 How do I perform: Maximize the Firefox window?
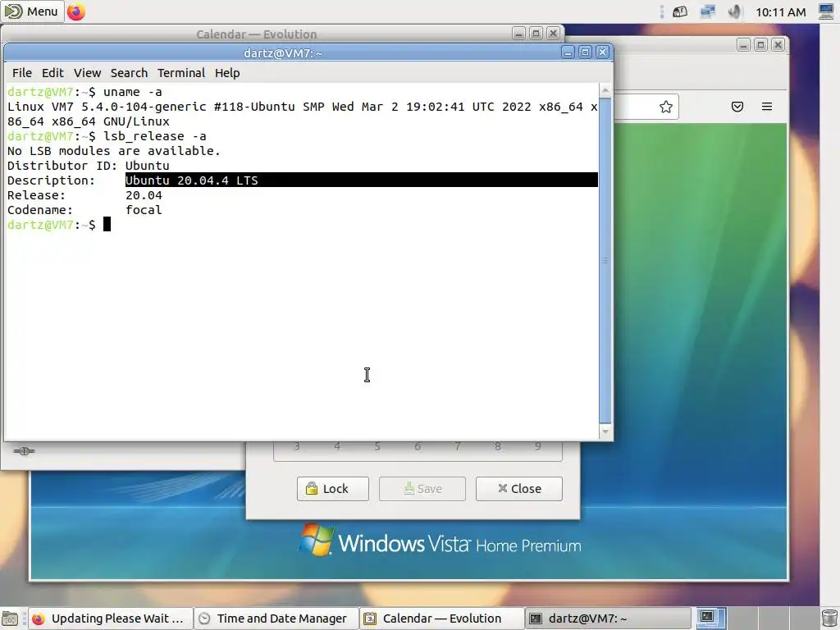click(760, 44)
